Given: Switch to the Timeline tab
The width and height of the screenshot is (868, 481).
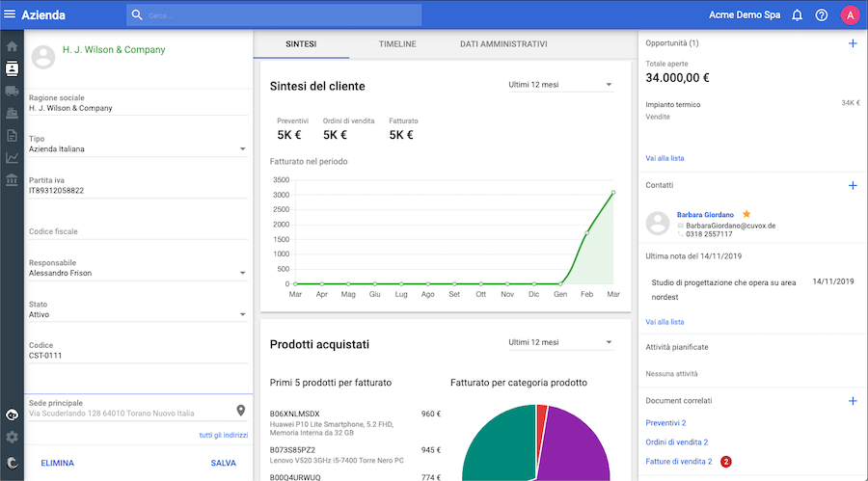Looking at the screenshot, I should pos(397,44).
